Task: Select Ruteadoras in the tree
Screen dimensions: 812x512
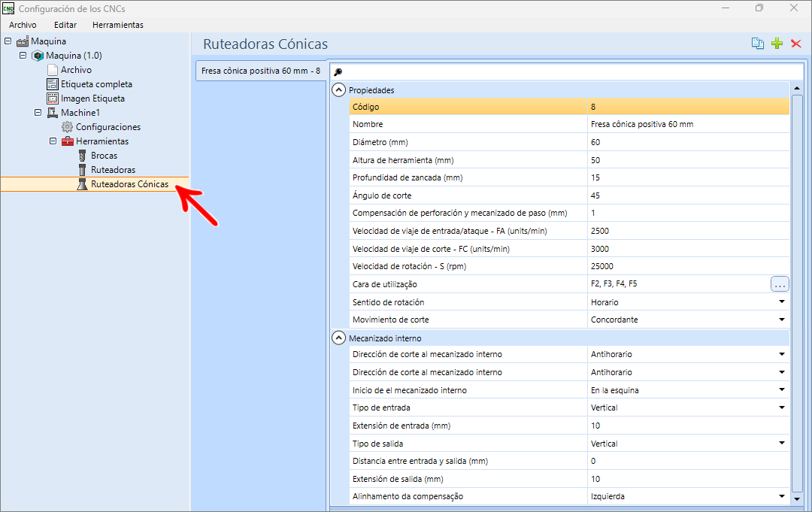Action: pos(113,170)
